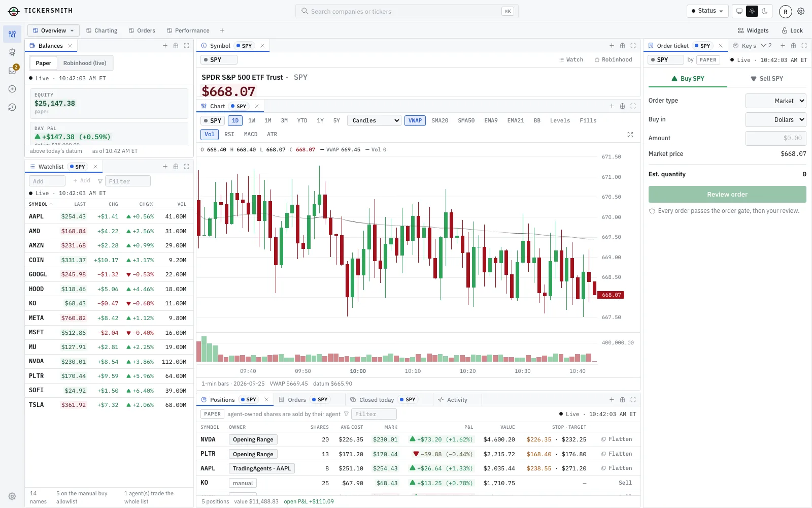Switch to the Charting layout tab

(x=101, y=30)
